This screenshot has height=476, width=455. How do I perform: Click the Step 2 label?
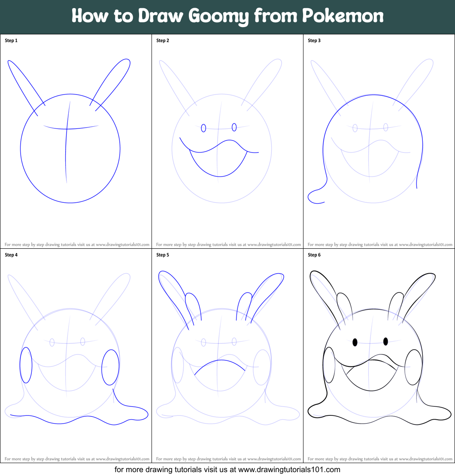[163, 40]
